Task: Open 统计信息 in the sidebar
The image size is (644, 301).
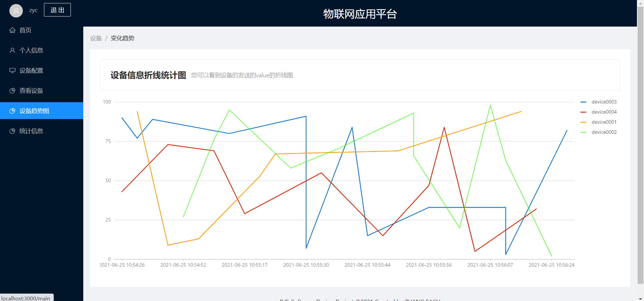Action: (x=42, y=131)
